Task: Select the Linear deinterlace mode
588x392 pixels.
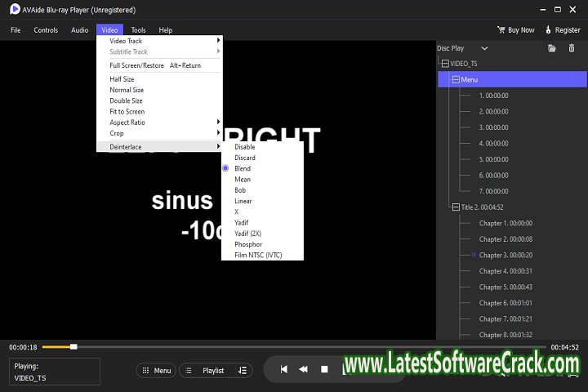Action: pyautogui.click(x=262, y=202)
